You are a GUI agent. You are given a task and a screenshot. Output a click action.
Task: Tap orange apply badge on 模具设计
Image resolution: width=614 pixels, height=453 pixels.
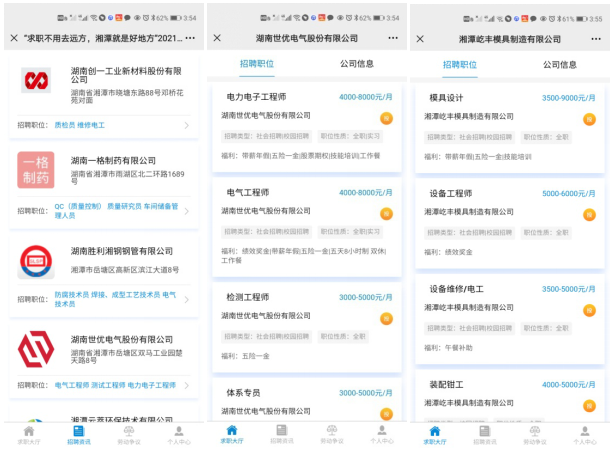(589, 119)
